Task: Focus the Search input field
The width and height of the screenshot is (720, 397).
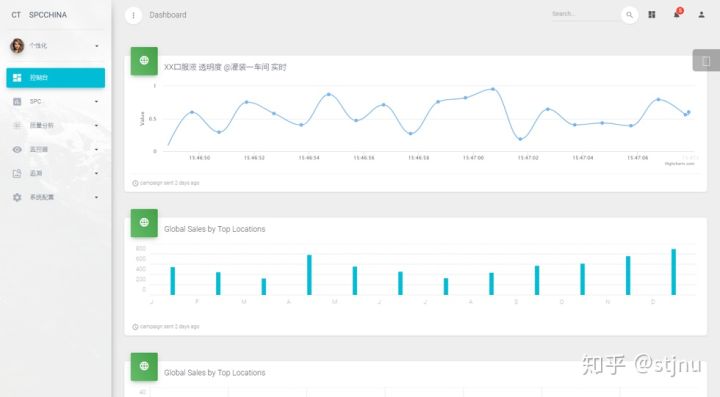Action: [584, 14]
